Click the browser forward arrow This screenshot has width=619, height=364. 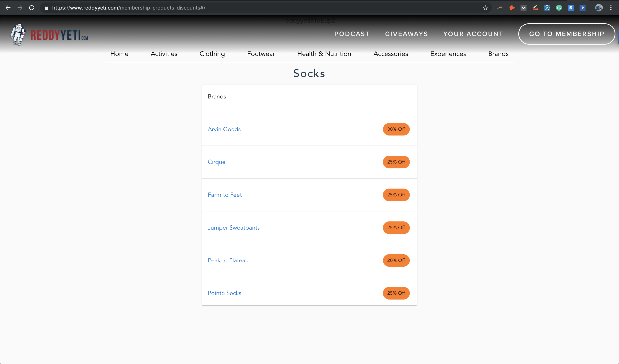20,8
